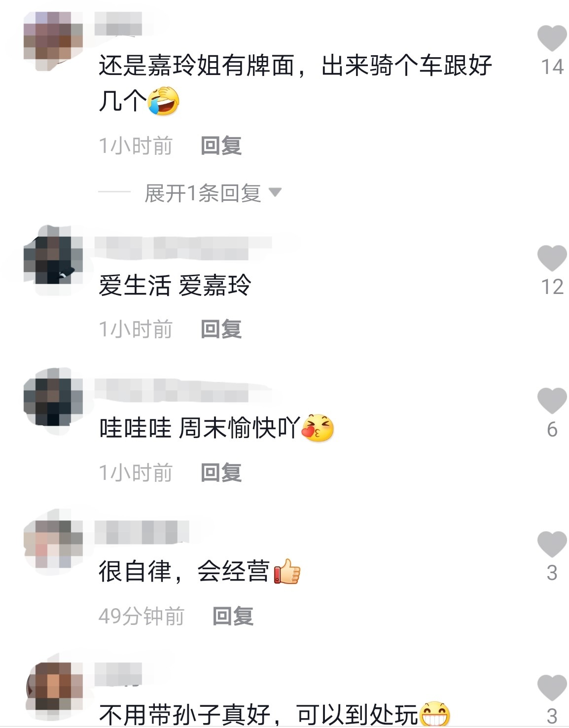569x728 pixels.
Task: Reply to the 爱生活 爱嘉玲 comment
Action: point(221,329)
